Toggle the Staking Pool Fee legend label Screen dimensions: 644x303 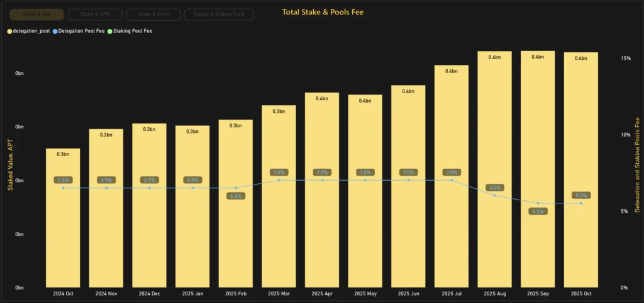tap(132, 30)
